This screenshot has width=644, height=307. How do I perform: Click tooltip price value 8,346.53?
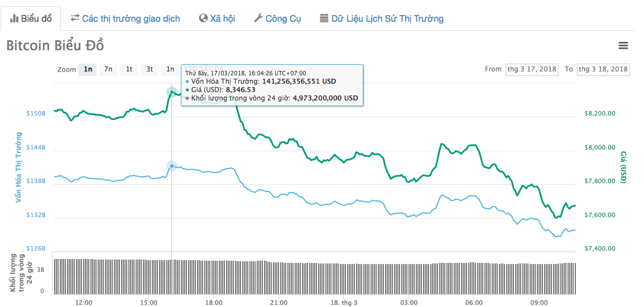241,90
